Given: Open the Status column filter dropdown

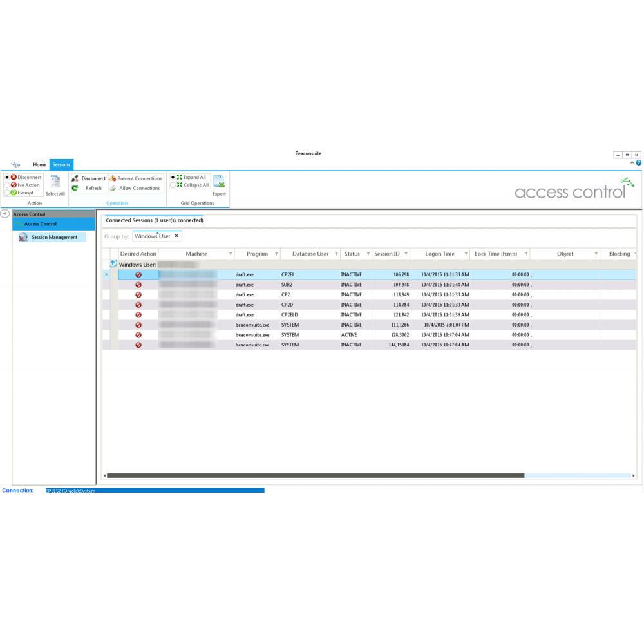Looking at the screenshot, I should pyautogui.click(x=368, y=254).
